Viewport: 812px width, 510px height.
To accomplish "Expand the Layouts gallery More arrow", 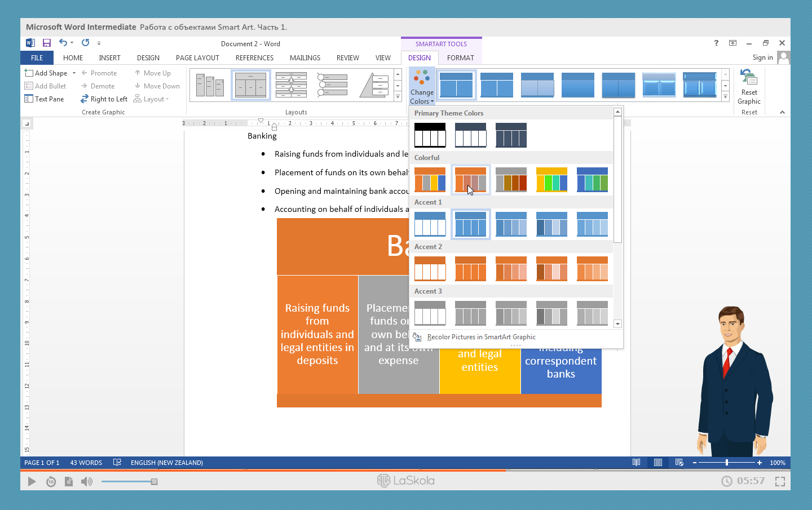I will coord(398,98).
